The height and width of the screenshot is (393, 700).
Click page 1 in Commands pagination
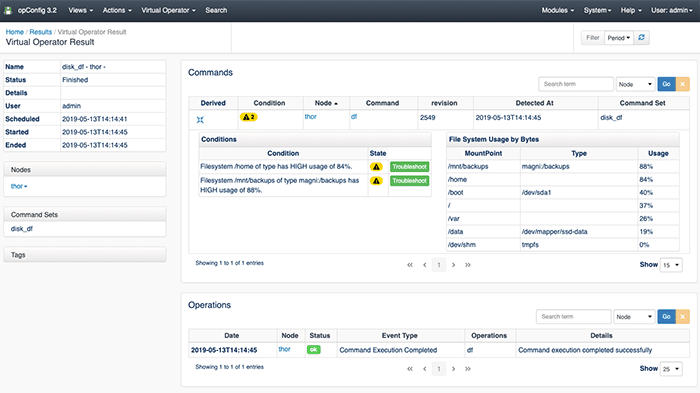[x=439, y=265]
